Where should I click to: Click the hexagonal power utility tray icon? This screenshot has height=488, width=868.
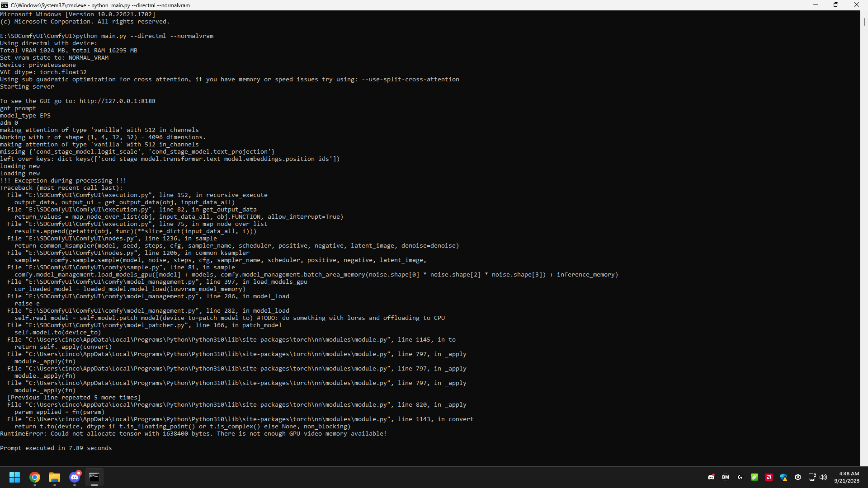point(798,477)
